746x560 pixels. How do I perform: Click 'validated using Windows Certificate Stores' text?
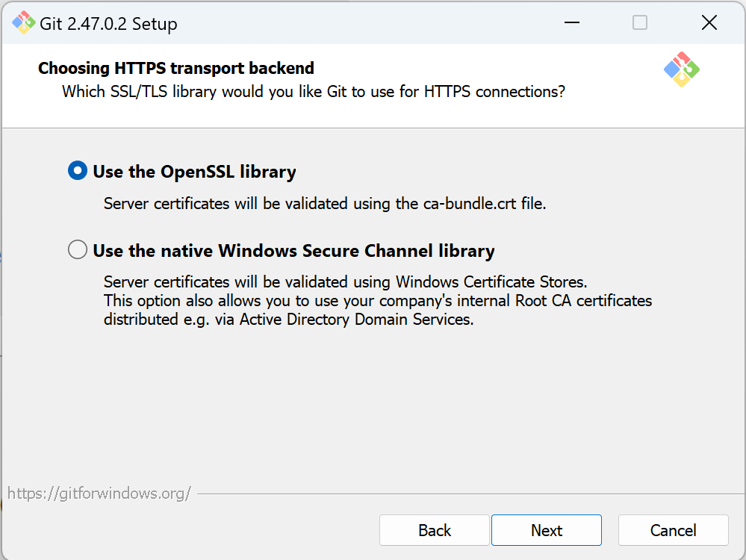346,282
